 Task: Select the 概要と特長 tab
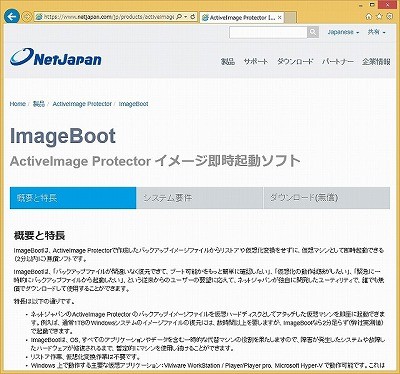coord(73,198)
